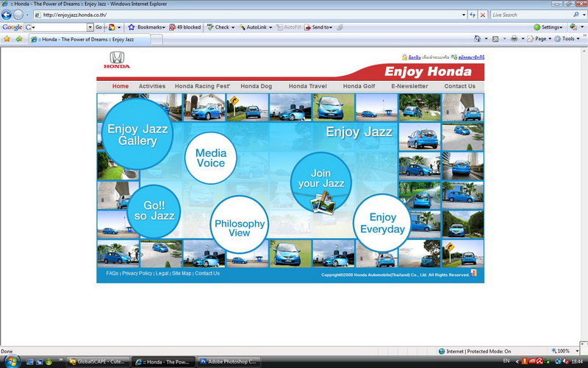The width and height of the screenshot is (588, 368).
Task: Open the zoom level 100% dropdown
Action: 578,351
